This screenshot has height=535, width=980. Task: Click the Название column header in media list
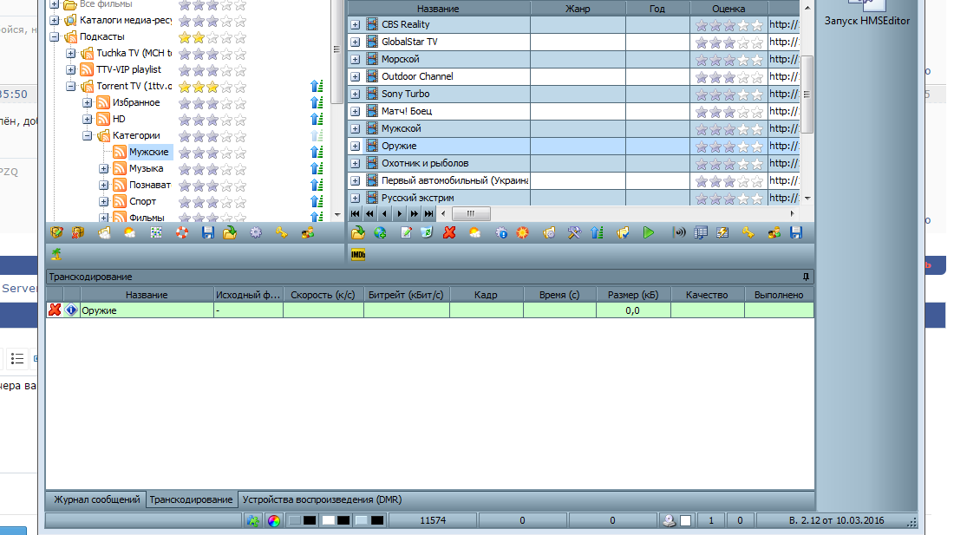pyautogui.click(x=438, y=9)
